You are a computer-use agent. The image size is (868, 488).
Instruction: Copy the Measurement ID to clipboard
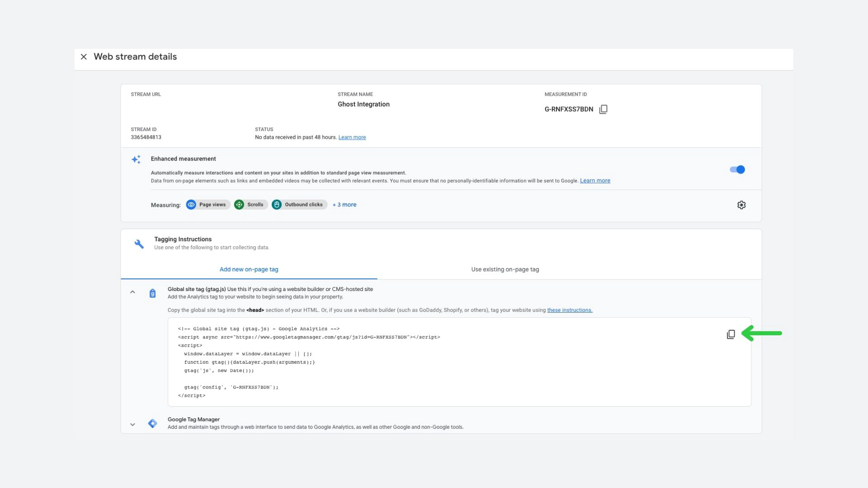click(603, 109)
